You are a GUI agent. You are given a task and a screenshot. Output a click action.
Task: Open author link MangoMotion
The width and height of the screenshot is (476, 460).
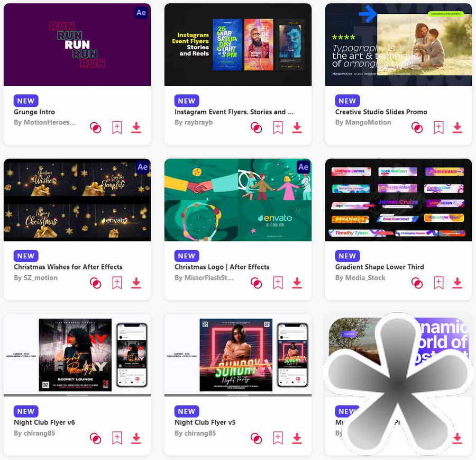click(x=363, y=122)
